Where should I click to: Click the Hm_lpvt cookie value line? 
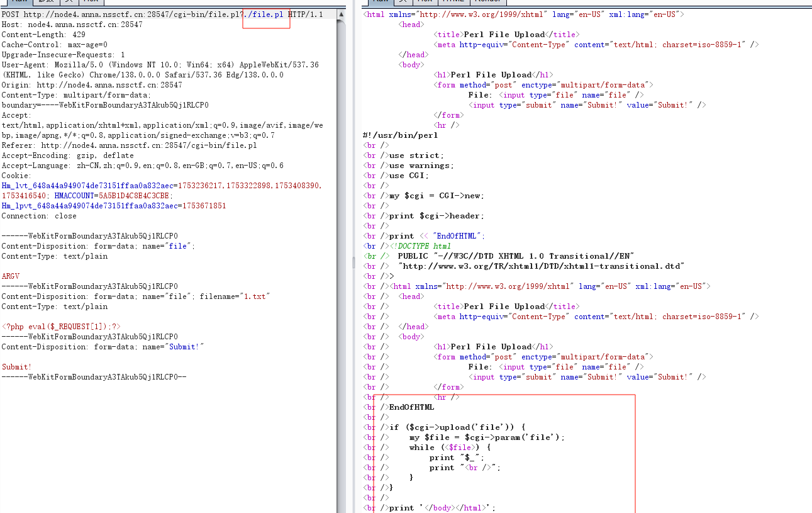114,206
